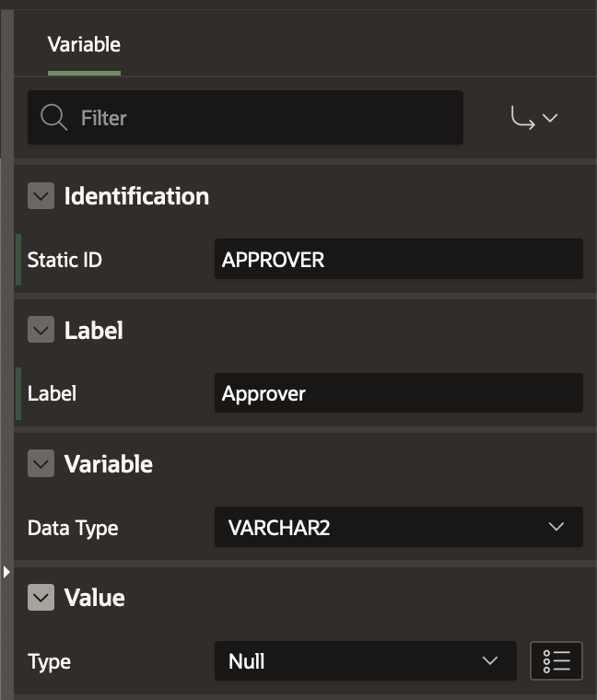
Task: Collapse the Label group chevron
Action: (41, 330)
